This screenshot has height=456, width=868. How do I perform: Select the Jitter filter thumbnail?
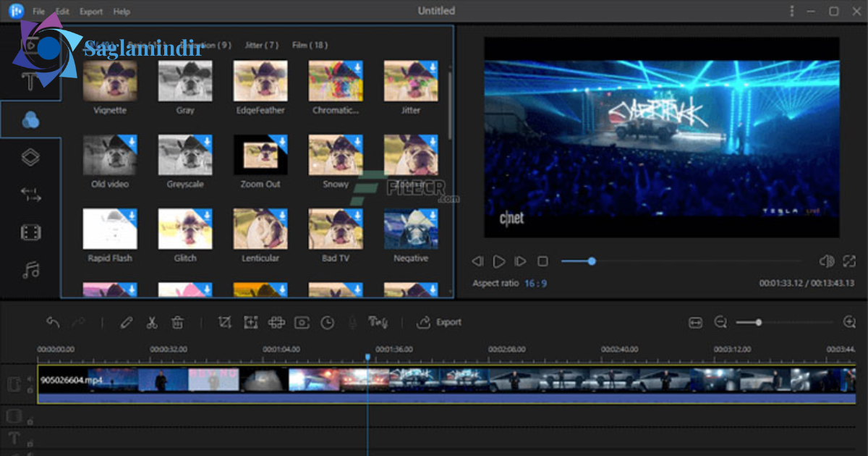411,80
